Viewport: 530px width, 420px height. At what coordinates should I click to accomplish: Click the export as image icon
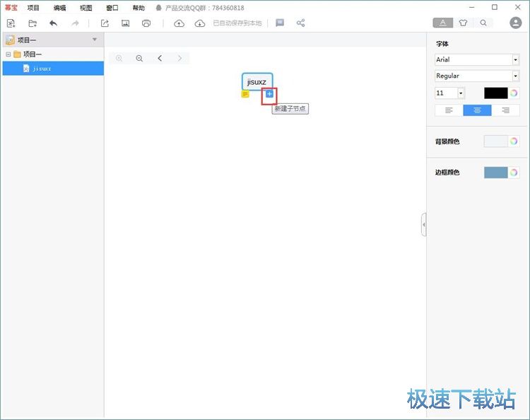tap(125, 23)
